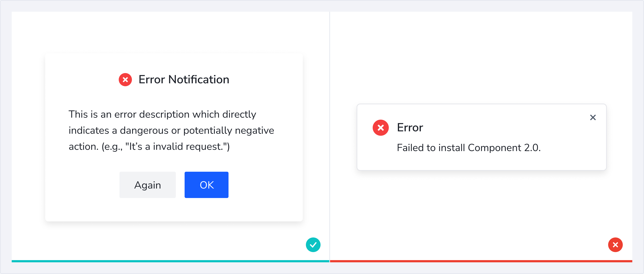Click the Failed to install Component 2.0 message
This screenshot has height=274, width=644.
click(x=469, y=148)
